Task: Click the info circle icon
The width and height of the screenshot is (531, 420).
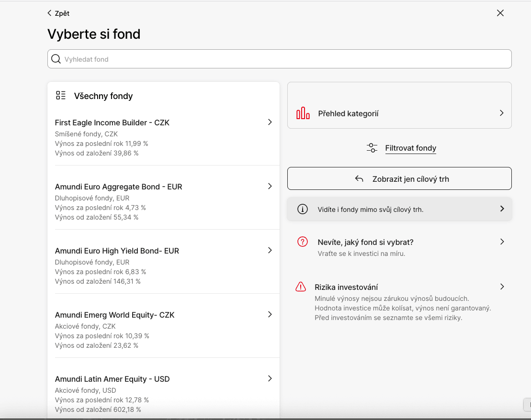Action: click(303, 209)
